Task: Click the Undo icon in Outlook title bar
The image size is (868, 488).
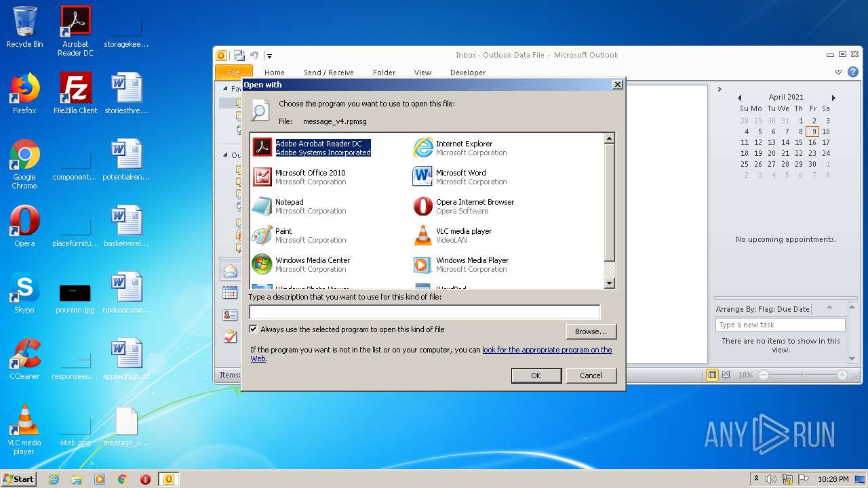Action: point(254,56)
